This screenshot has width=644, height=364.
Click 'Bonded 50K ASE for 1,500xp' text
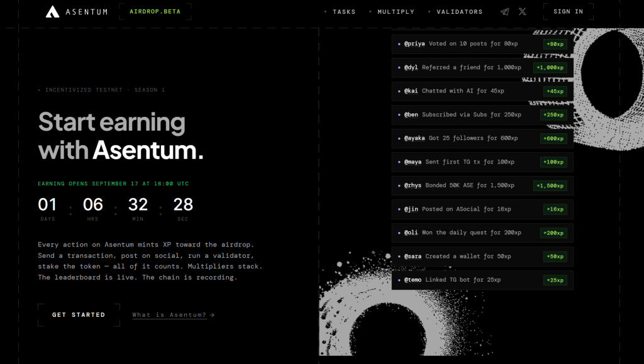coord(470,185)
